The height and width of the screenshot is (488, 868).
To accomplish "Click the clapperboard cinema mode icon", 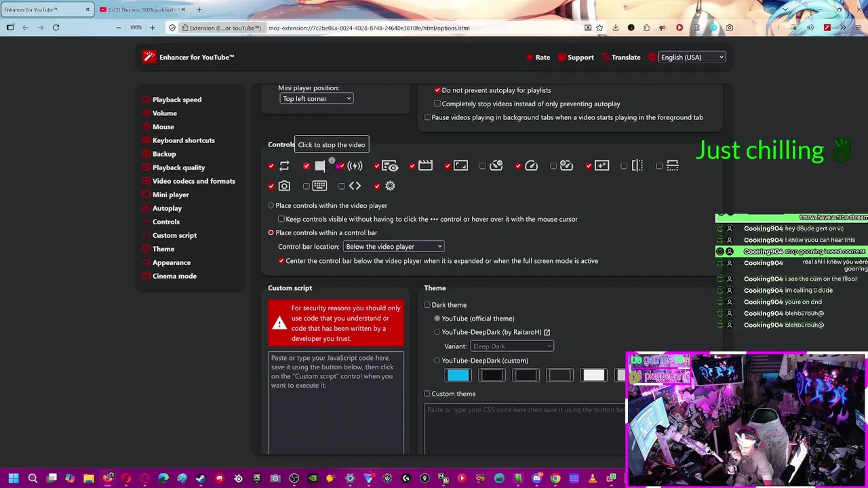I will pos(425,165).
